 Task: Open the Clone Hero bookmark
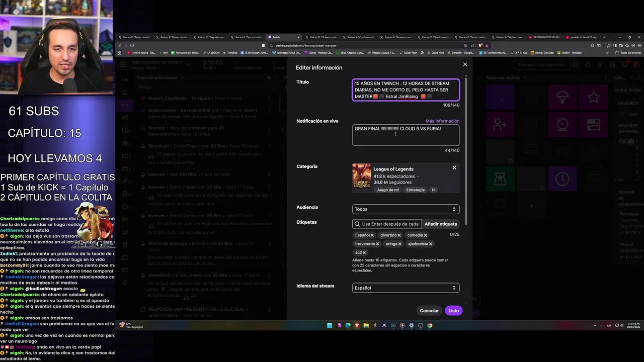coord(436,53)
